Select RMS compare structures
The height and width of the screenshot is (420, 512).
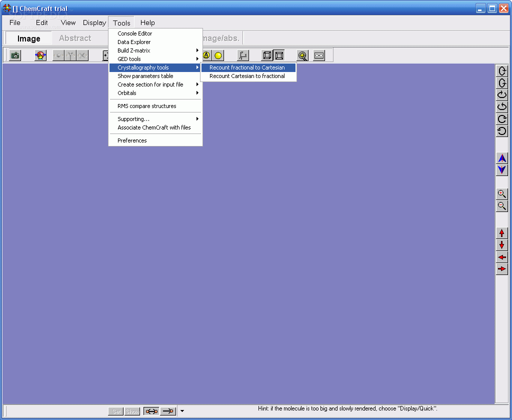[x=155, y=106]
